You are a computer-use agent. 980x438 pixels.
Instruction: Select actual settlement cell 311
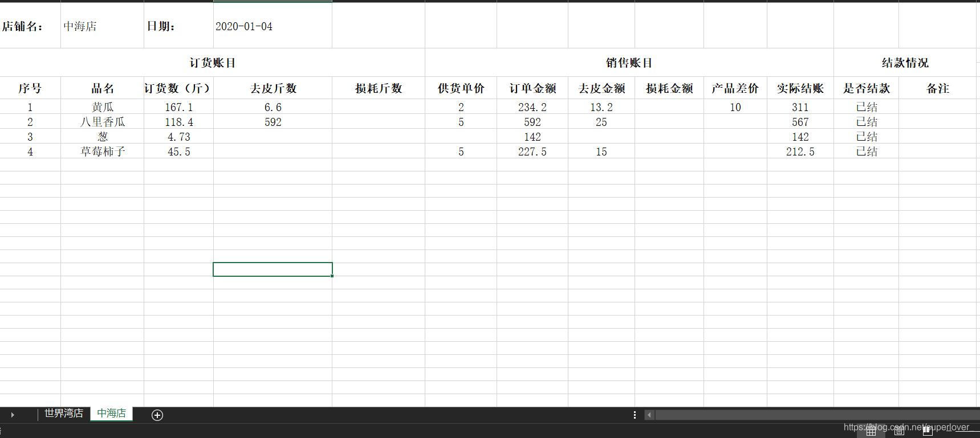coord(800,107)
